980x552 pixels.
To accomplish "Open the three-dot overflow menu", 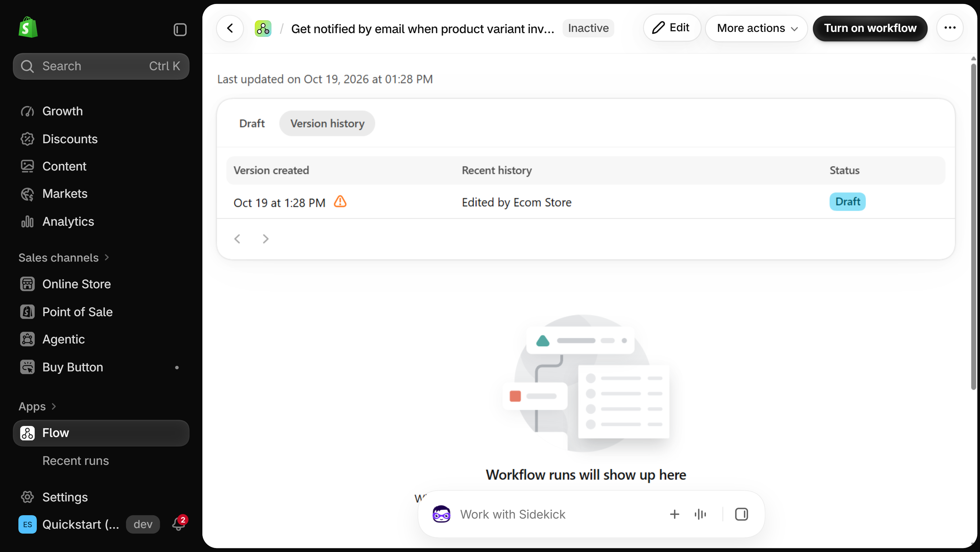I will (x=950, y=28).
